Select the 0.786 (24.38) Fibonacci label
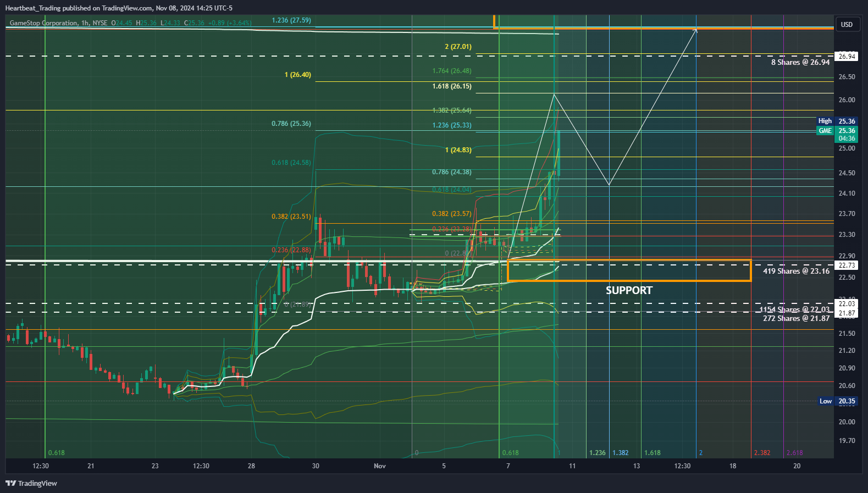This screenshot has height=493, width=868. tap(452, 172)
